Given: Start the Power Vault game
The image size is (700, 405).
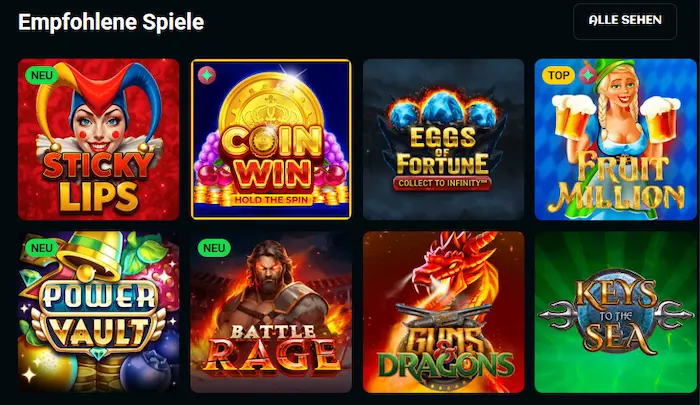Looking at the screenshot, I should [99, 312].
